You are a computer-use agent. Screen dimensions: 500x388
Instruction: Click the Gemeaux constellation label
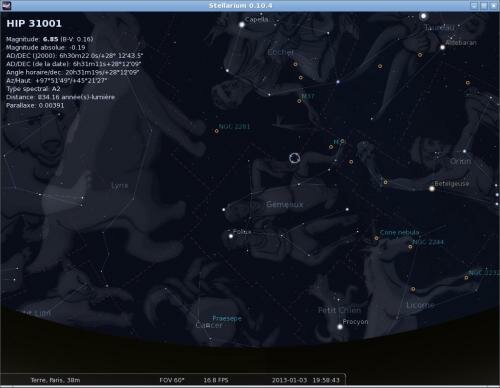(285, 204)
